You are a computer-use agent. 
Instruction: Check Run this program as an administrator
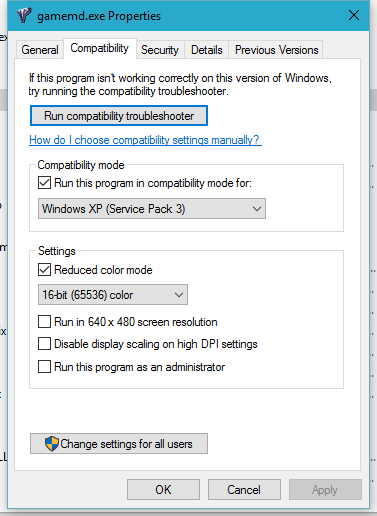point(44,367)
